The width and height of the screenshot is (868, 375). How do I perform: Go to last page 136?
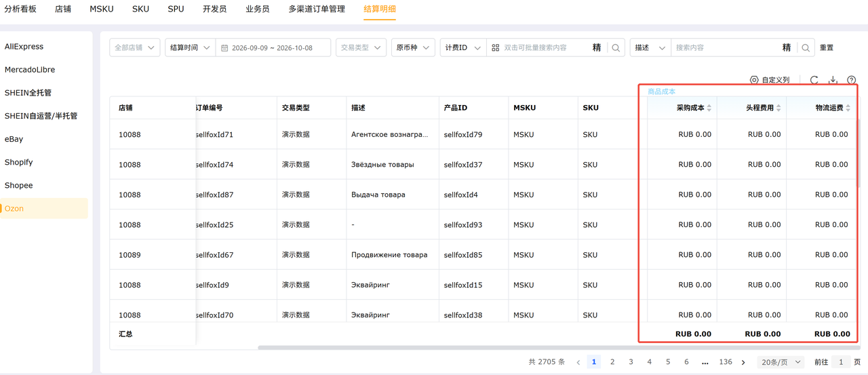coord(726,362)
